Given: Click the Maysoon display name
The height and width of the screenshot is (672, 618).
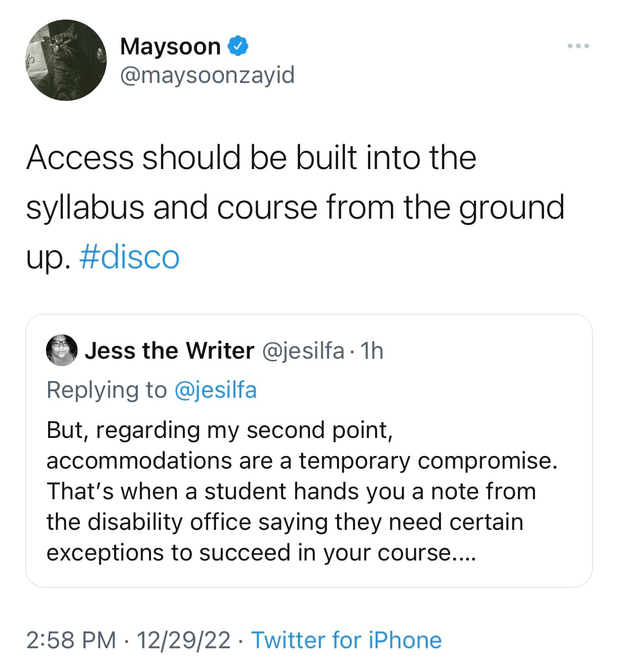Looking at the screenshot, I should (x=170, y=46).
